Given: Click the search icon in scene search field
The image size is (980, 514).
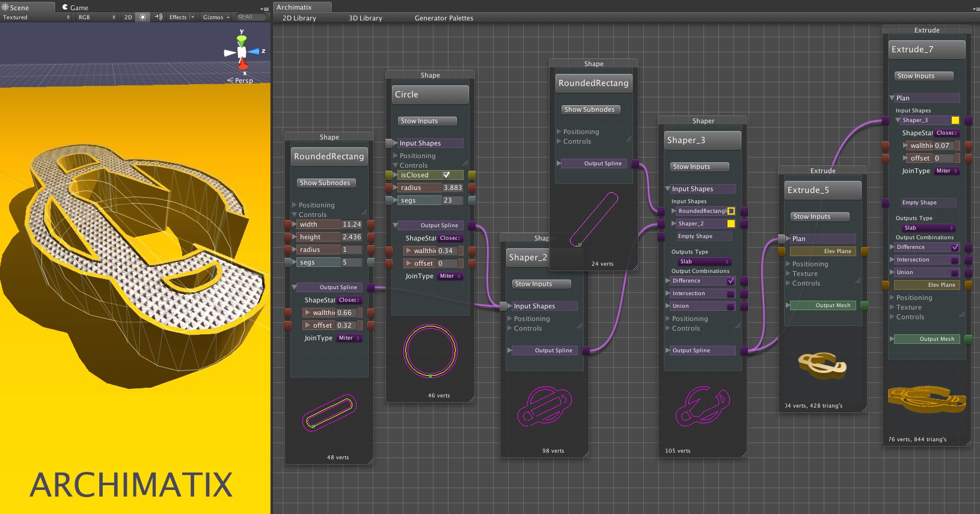Looking at the screenshot, I should (x=240, y=17).
